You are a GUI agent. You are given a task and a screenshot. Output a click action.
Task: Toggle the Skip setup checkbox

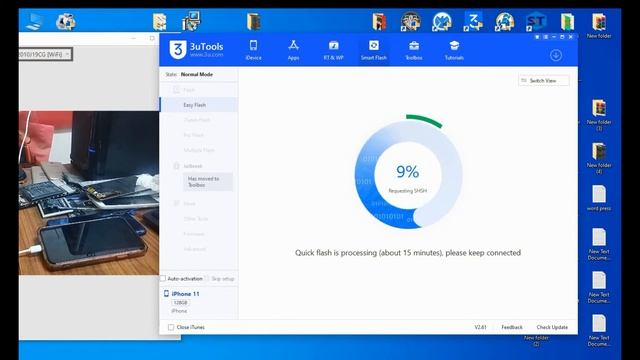click(x=207, y=278)
